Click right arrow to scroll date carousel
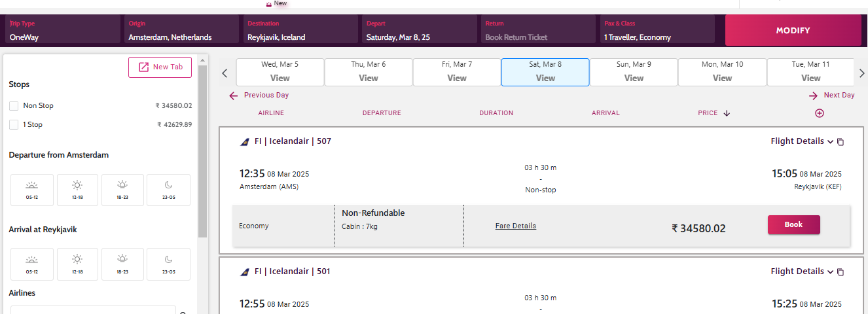 coord(862,73)
